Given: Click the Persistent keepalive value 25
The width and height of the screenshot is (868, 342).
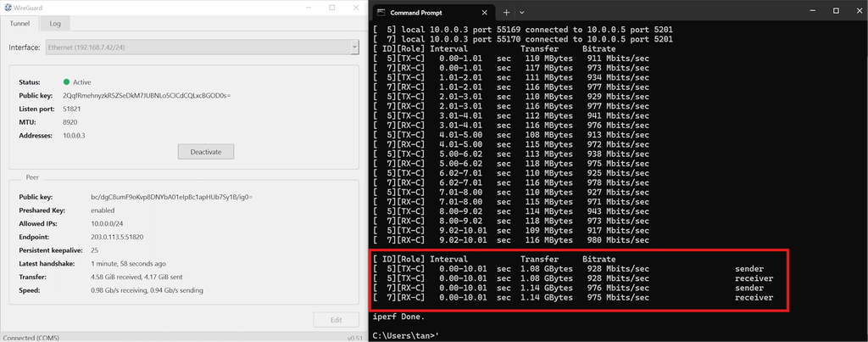Looking at the screenshot, I should (x=95, y=250).
